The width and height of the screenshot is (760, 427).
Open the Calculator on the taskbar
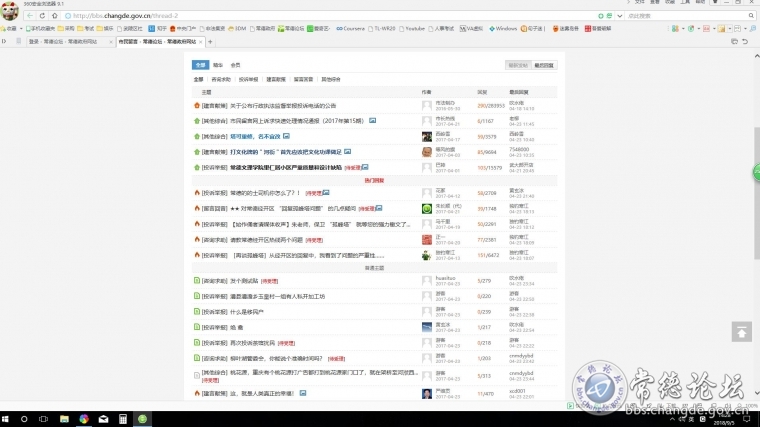(123, 419)
